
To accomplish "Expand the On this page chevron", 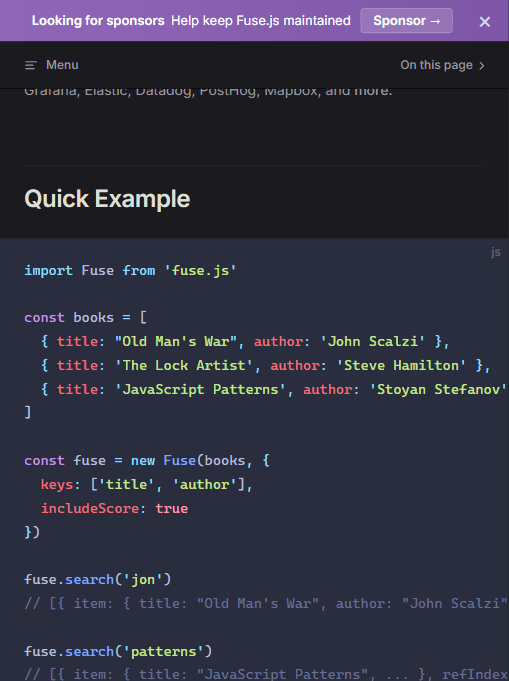I will click(x=482, y=66).
